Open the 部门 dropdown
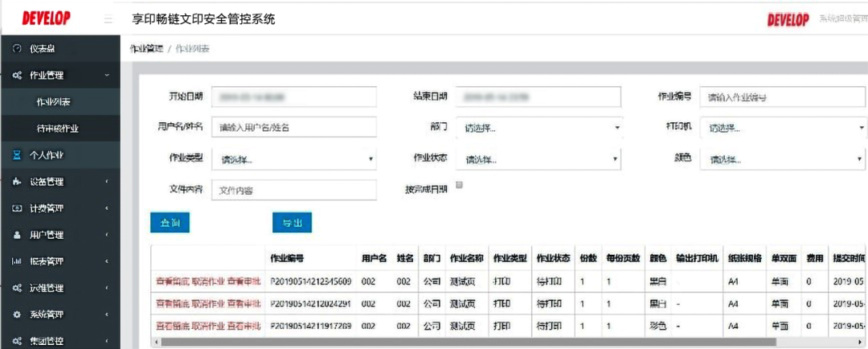Screen dimensions: 868x349 click(x=538, y=128)
